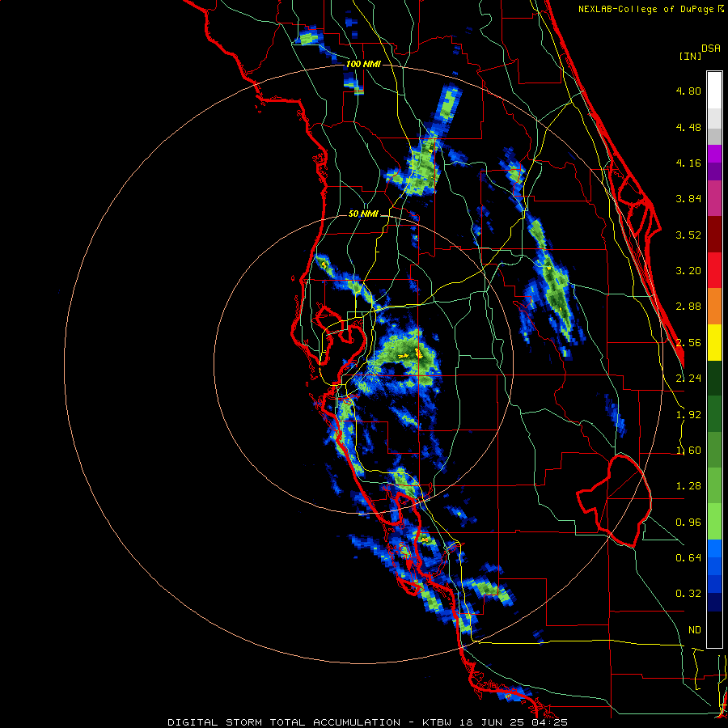Viewport: 728px width, 728px height.
Task: Pick the bright red swatch beside 3.20
Action: pyautogui.click(x=714, y=270)
